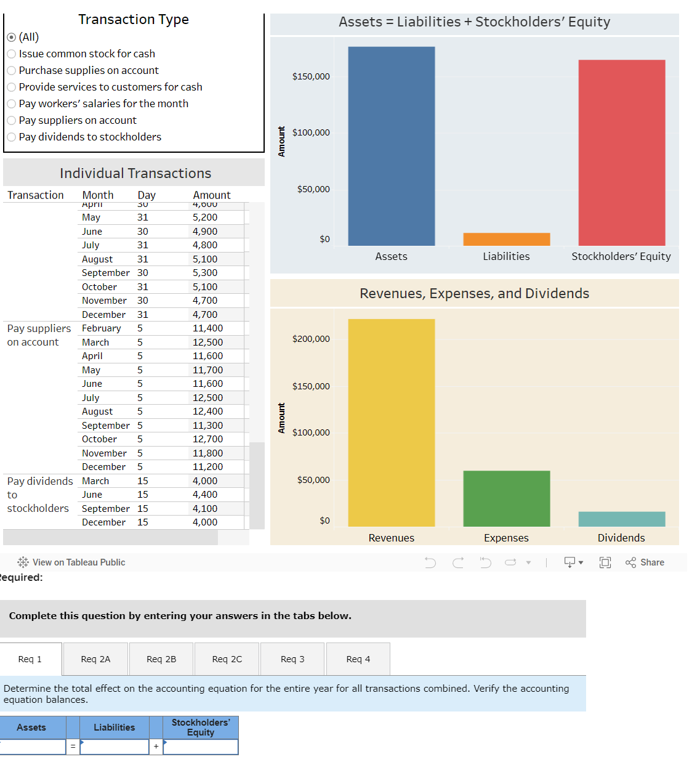Click the Share button text
Viewport: 700px width, 762px height.
[653, 562]
